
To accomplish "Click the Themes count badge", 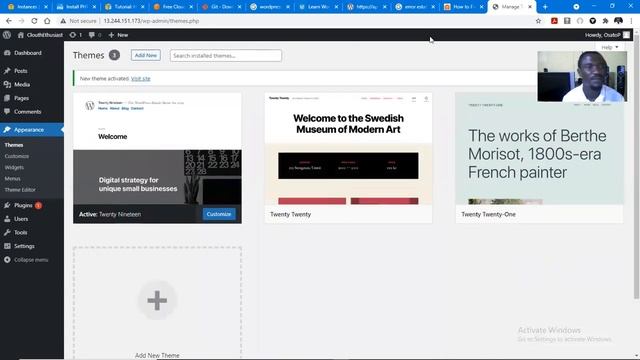I will (x=114, y=55).
